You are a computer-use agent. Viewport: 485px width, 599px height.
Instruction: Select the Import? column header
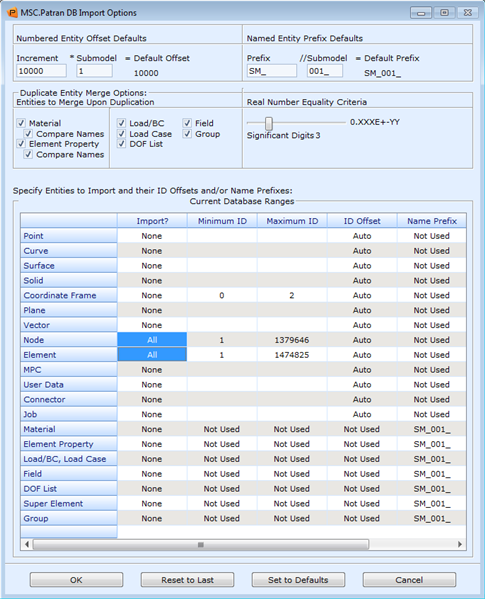tap(152, 221)
